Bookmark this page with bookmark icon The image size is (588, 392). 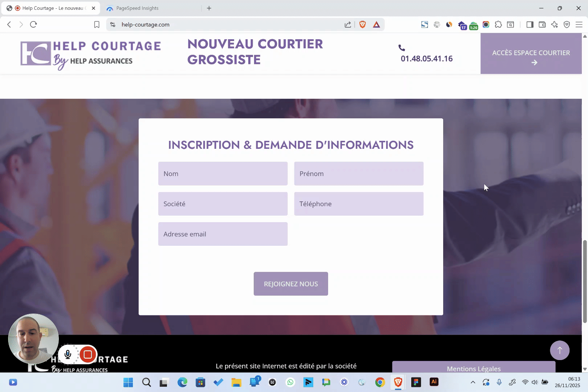97,24
